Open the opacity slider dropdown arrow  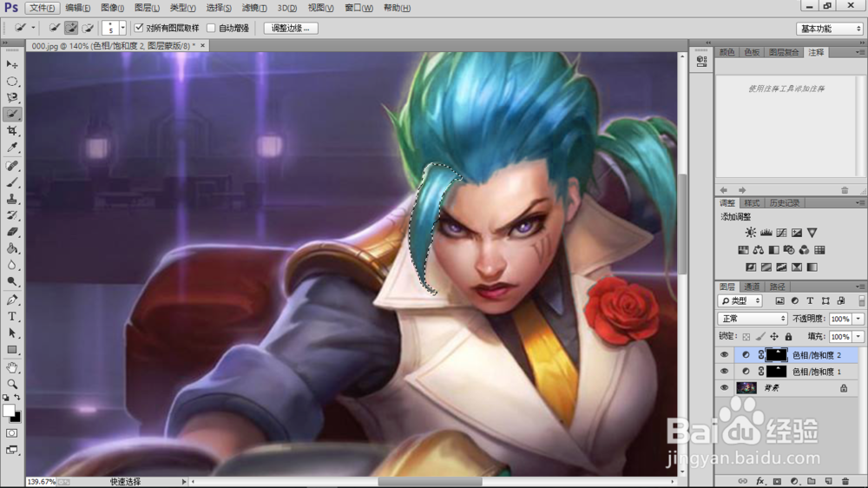click(858, 319)
